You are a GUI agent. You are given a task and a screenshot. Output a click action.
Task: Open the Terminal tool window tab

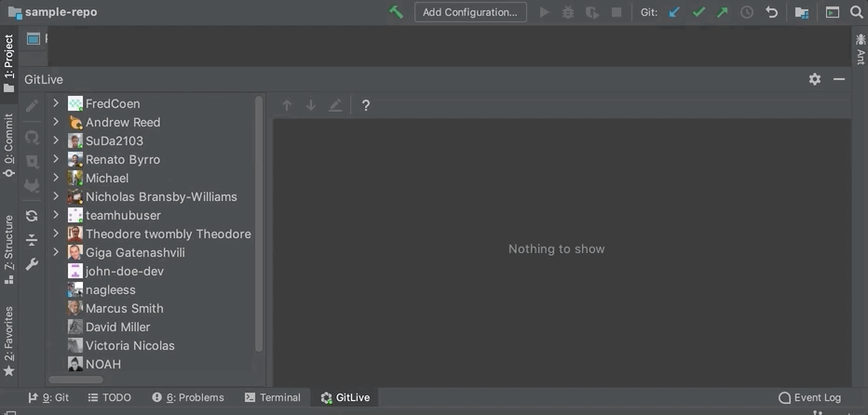(x=273, y=397)
